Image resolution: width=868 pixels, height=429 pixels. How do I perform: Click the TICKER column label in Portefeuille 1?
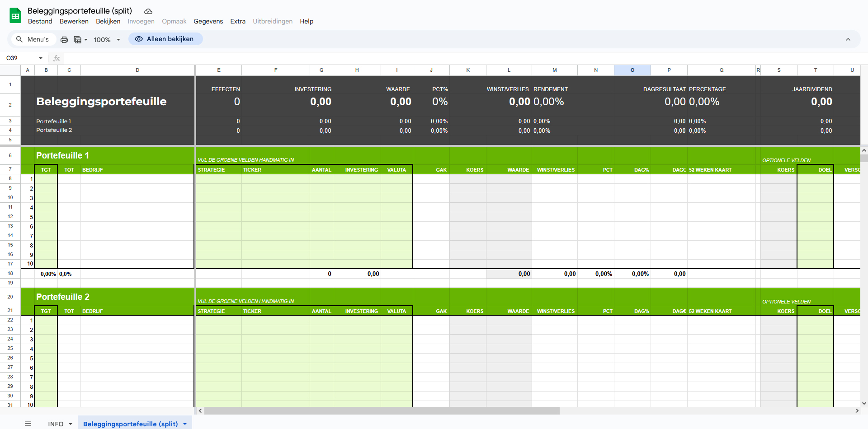point(252,170)
